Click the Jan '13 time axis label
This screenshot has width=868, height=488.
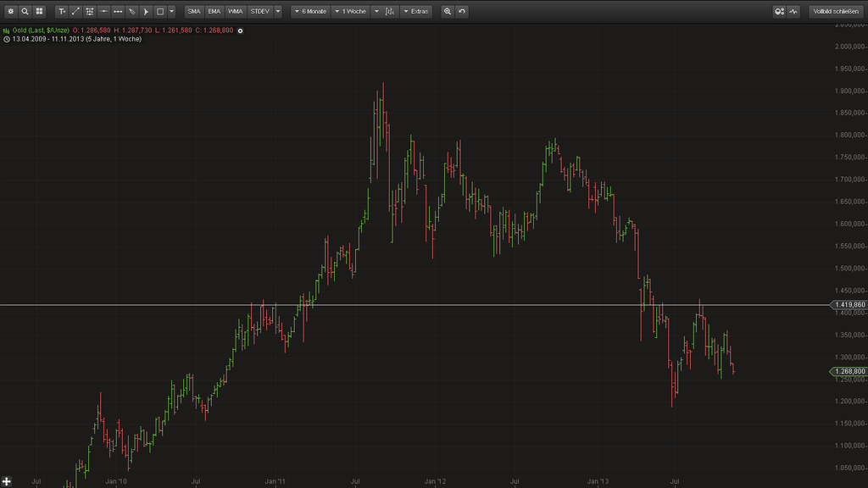(598, 481)
